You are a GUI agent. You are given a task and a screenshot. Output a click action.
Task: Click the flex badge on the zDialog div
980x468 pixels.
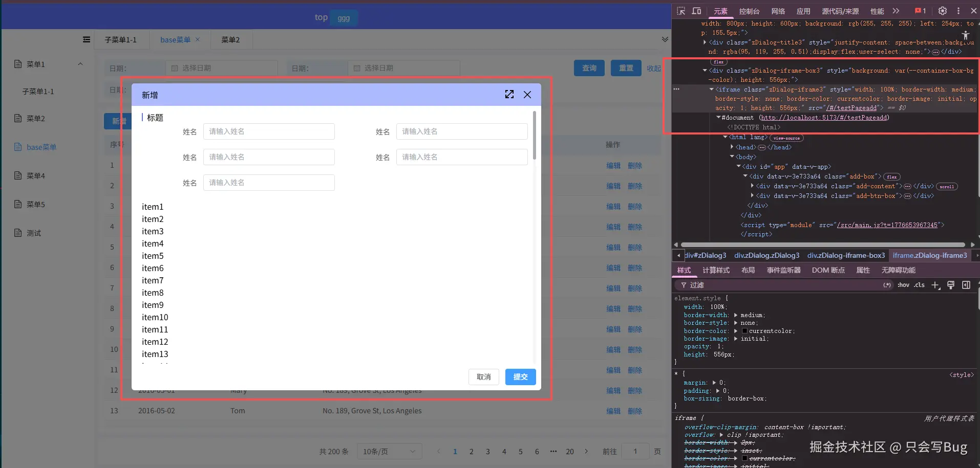pos(719,61)
